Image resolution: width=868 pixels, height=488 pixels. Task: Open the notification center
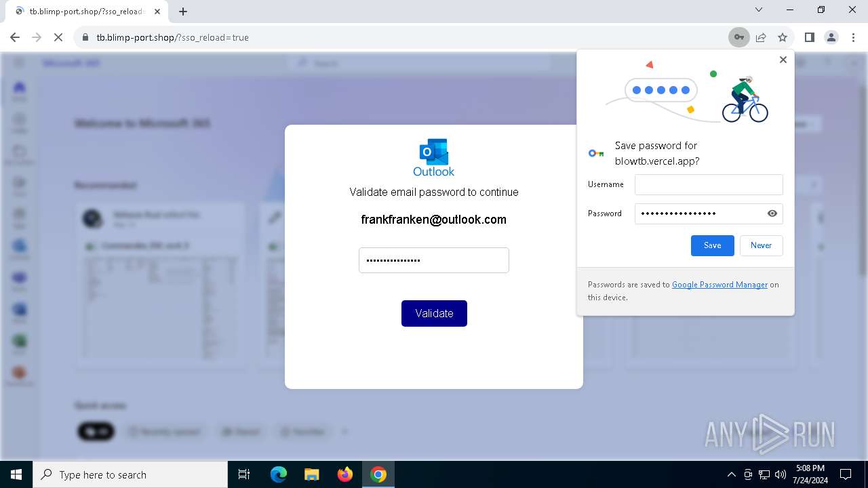846,474
